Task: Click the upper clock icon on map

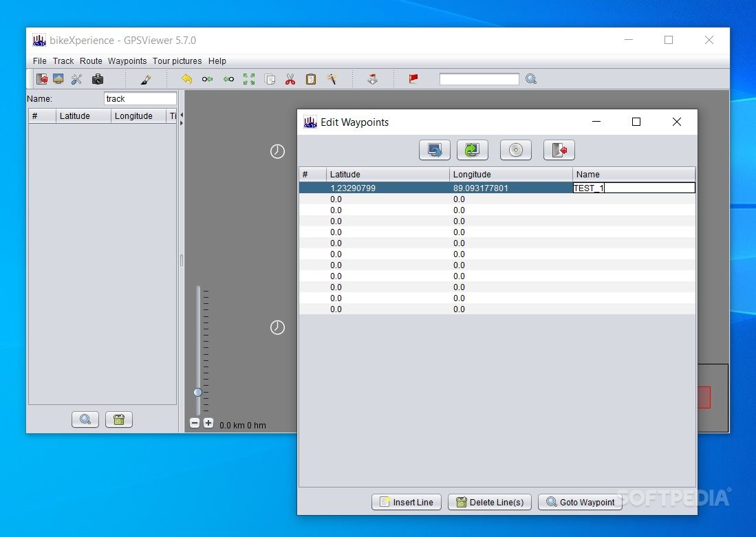Action: 277,151
